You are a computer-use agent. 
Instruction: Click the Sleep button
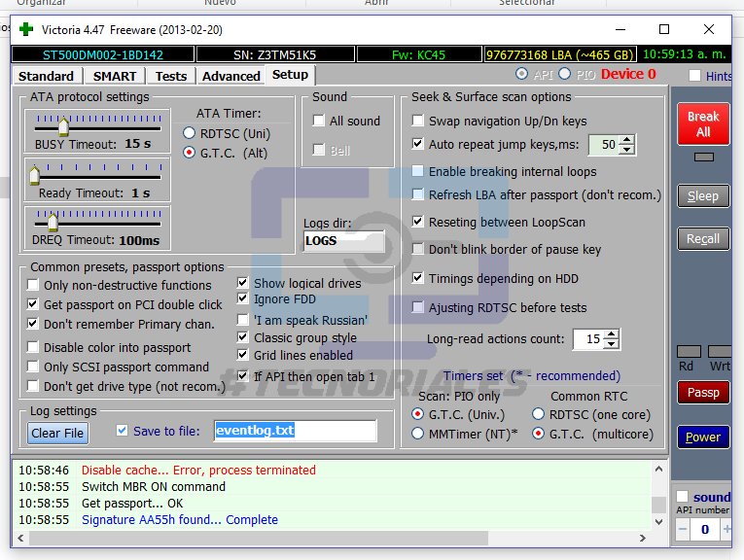tap(703, 195)
